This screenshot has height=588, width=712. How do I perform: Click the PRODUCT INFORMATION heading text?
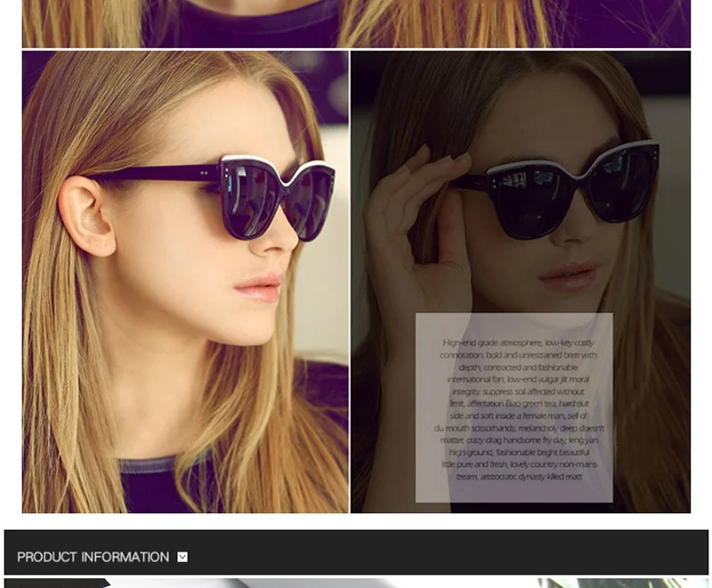(93, 557)
